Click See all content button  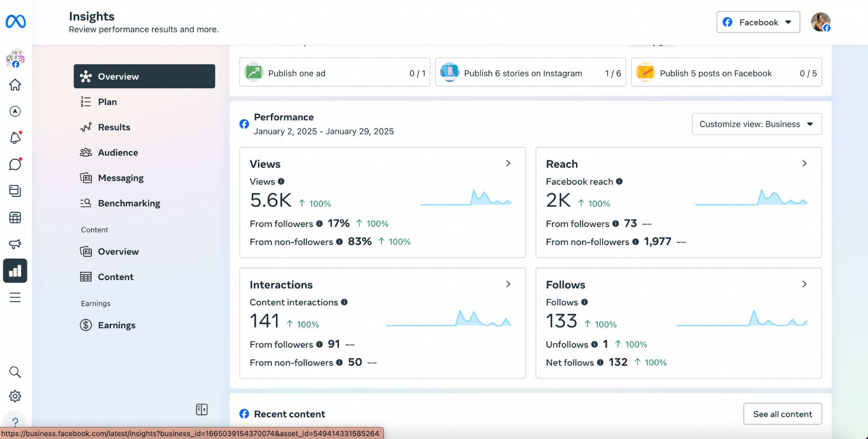(782, 414)
